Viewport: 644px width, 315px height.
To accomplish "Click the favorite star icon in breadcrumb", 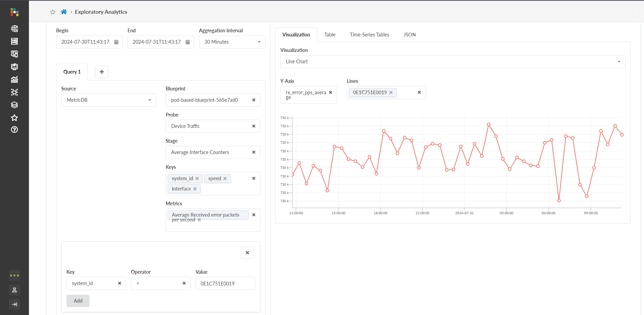I will point(53,12).
